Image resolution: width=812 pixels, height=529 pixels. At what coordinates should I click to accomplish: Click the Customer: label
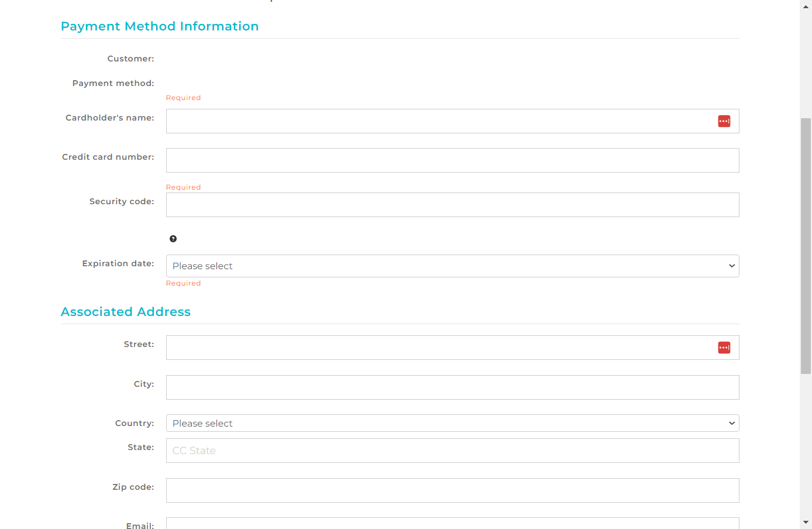point(130,59)
